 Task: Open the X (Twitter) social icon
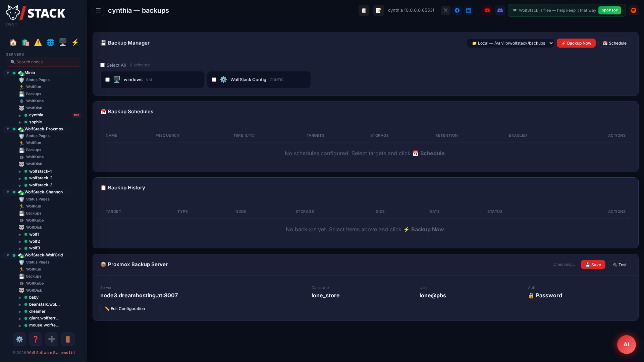coord(446,10)
